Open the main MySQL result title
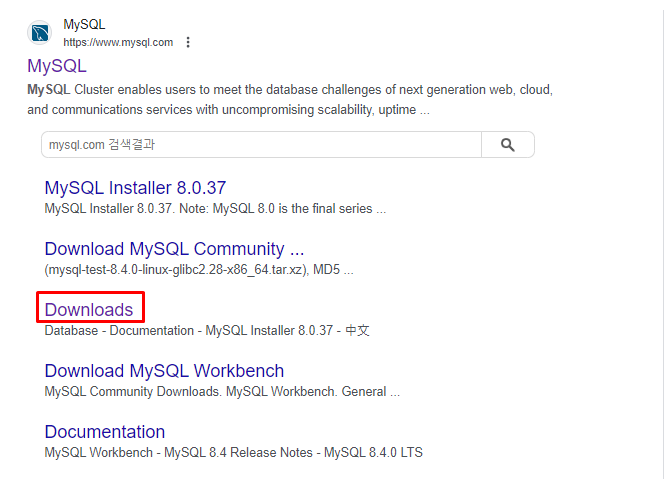This screenshot has width=665, height=479. (x=57, y=66)
